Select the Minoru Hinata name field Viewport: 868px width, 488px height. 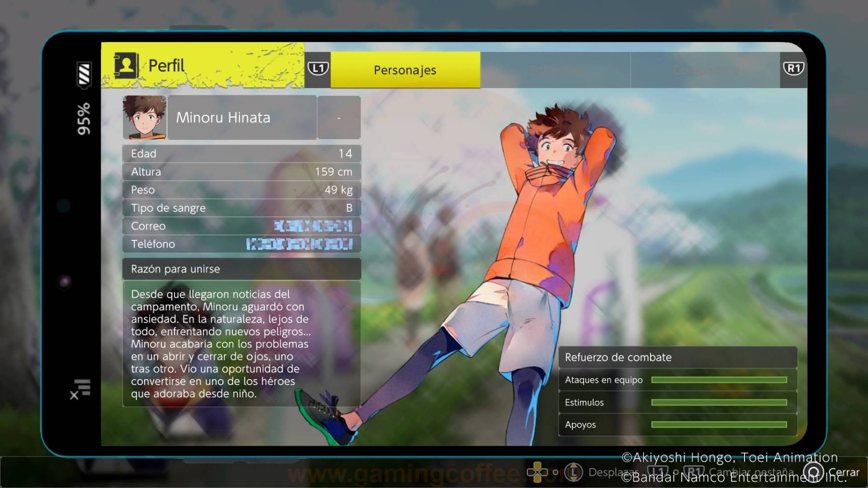[x=242, y=118]
